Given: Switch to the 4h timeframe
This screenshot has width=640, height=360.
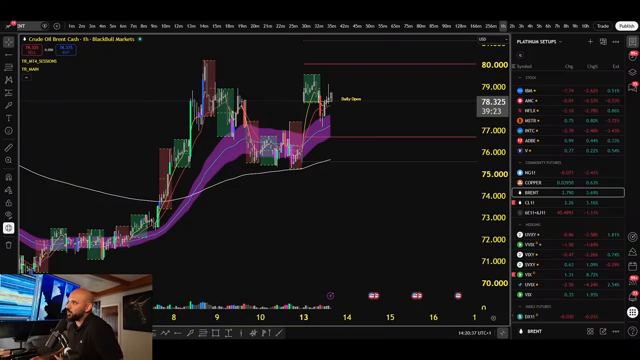Looking at the screenshot, I should (530, 26).
